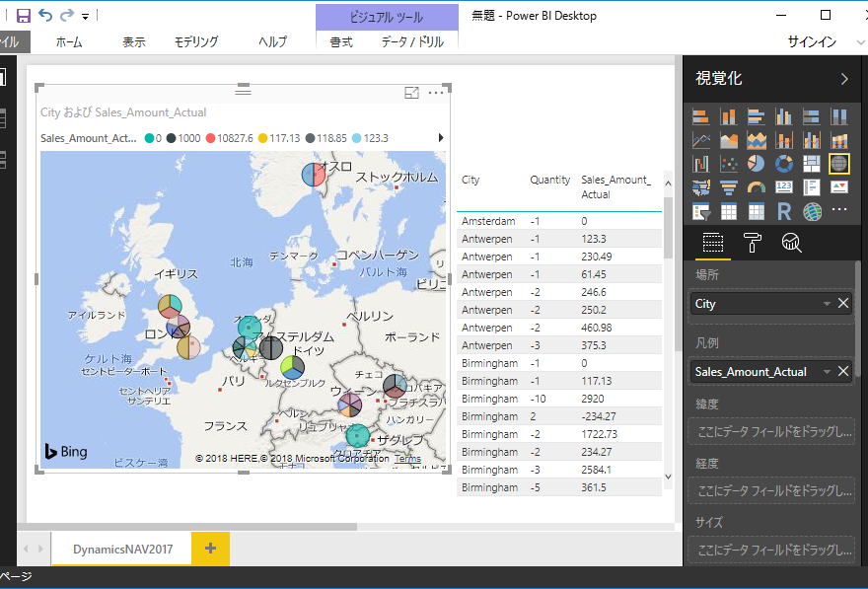Insert a table visual from the gallery
868x589 pixels.
(x=729, y=211)
